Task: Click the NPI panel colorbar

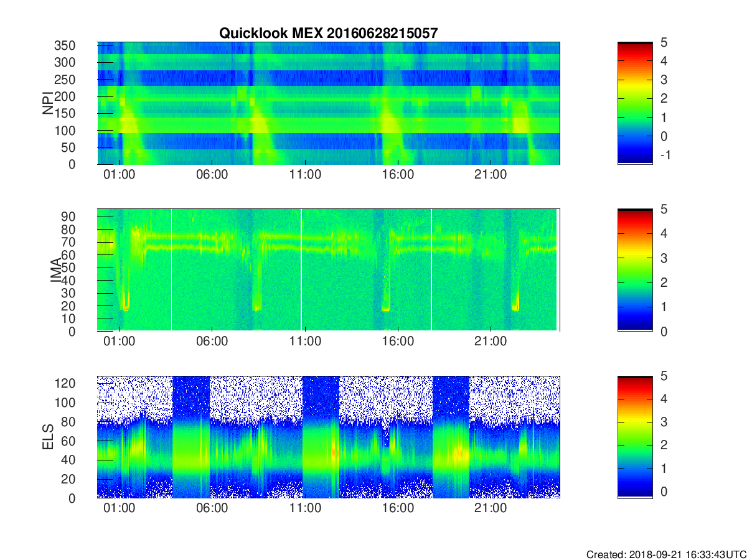Action: (x=635, y=103)
